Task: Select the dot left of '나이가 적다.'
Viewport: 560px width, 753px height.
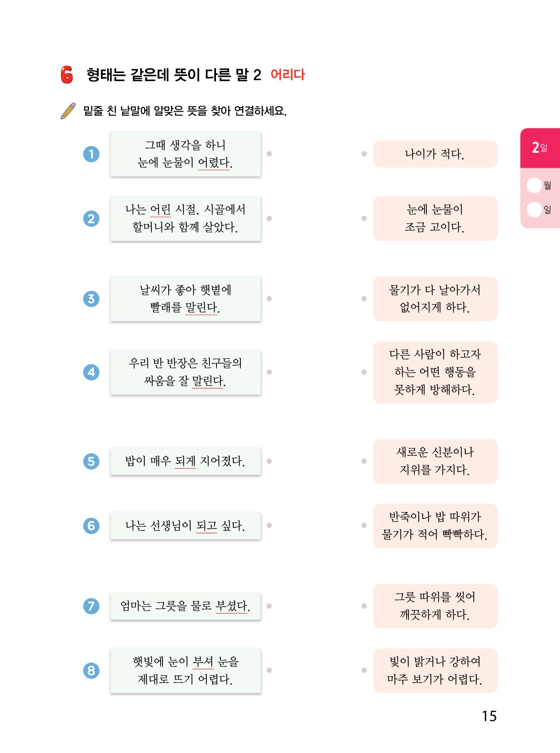Action: [364, 154]
